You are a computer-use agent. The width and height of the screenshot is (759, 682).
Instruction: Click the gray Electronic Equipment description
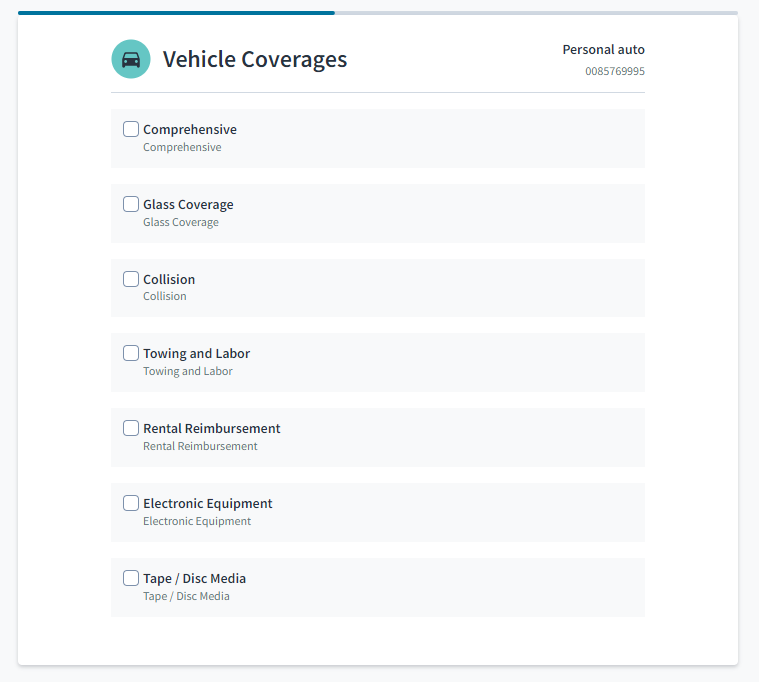coord(197,521)
